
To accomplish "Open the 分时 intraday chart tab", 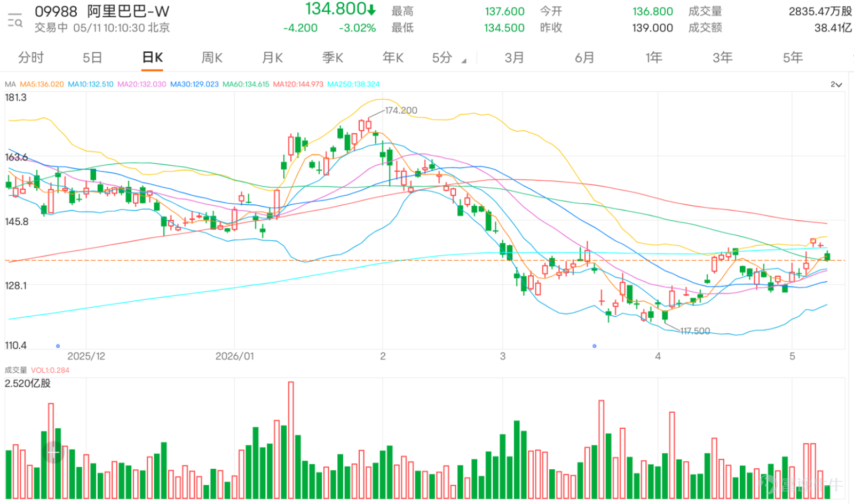I will pos(31,58).
